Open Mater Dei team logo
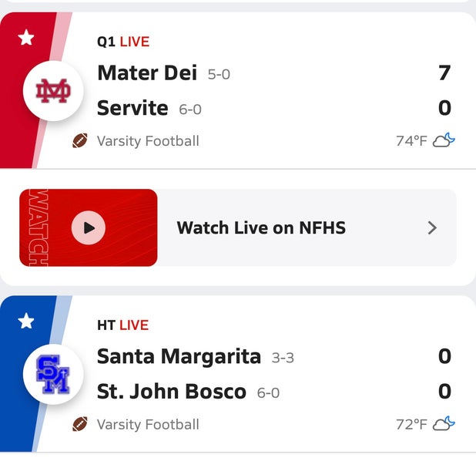This screenshot has width=476, height=468. pyautogui.click(x=53, y=91)
